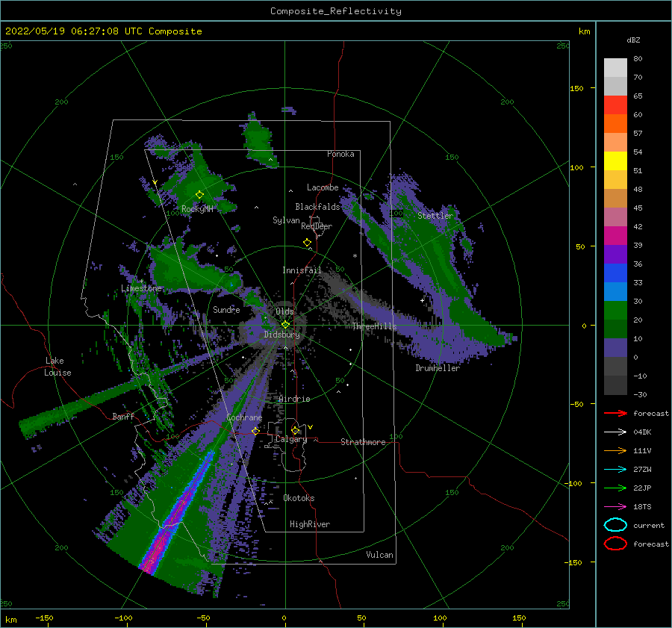Screen dimensions: 672x628
Task: Select the red forecast ellipse icon
Action: coord(615,544)
